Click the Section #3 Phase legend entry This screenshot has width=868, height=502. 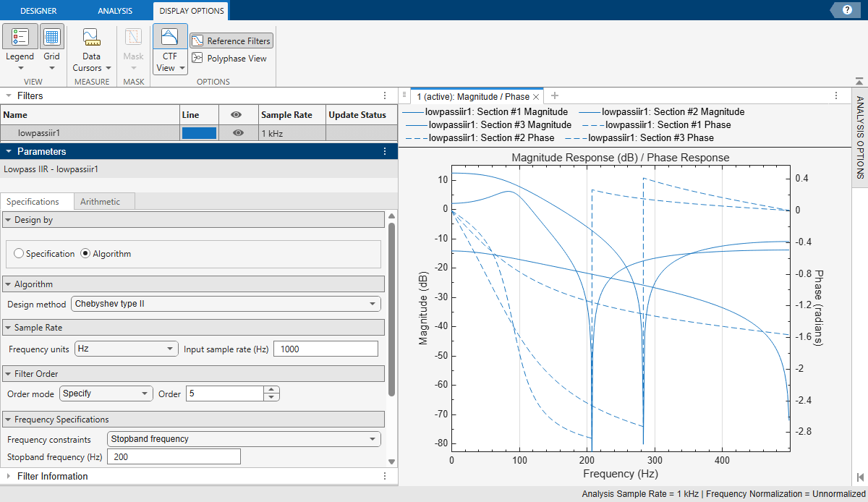click(639, 137)
